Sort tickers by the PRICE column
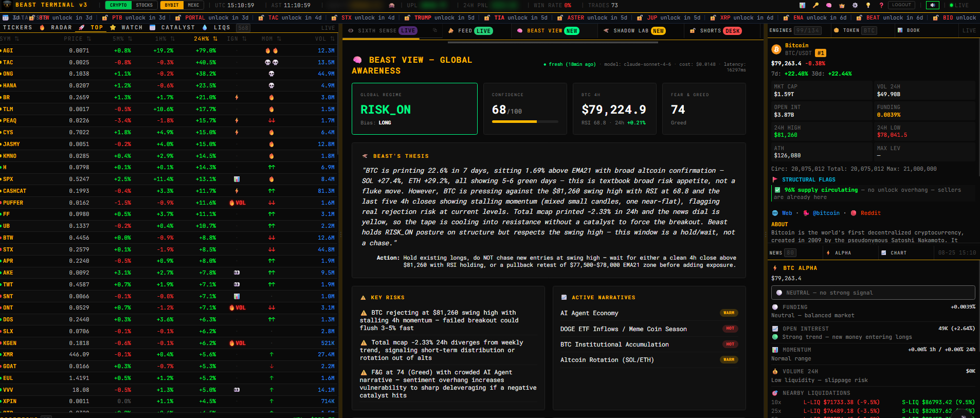 [77, 39]
